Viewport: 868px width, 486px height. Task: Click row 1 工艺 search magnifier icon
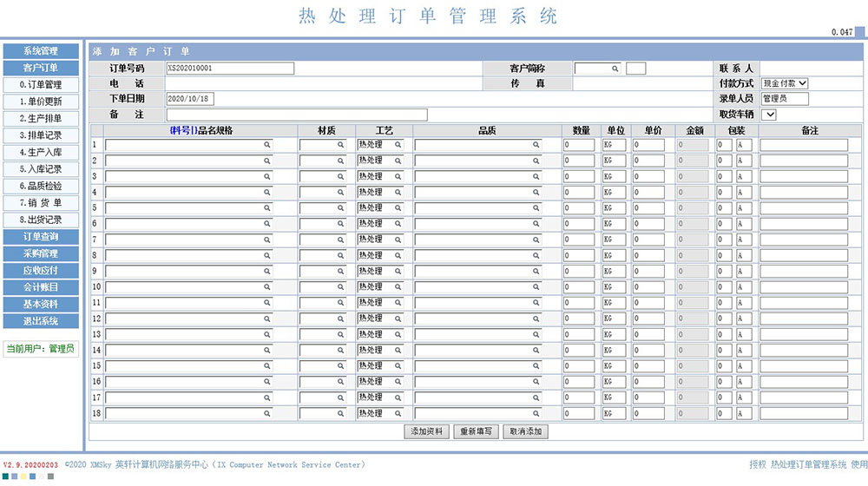point(398,145)
